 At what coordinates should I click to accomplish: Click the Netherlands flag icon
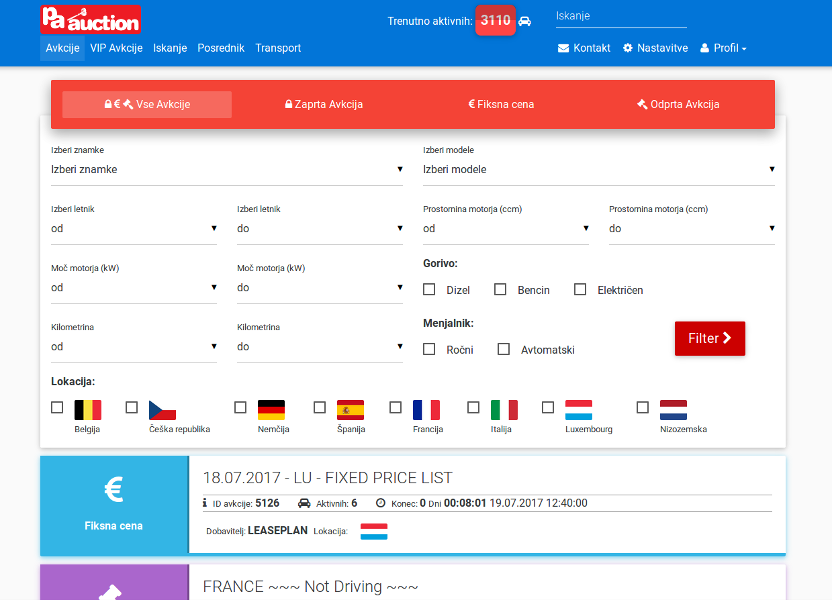click(673, 409)
